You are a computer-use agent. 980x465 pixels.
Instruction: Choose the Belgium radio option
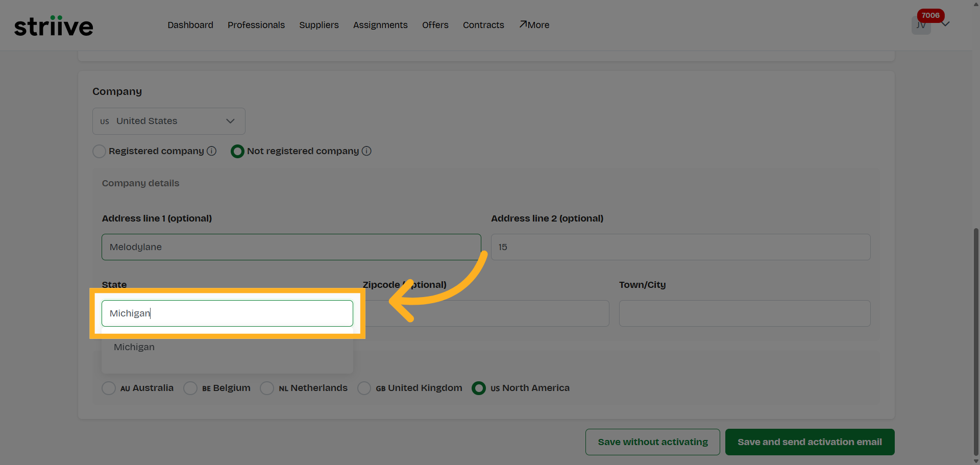click(190, 388)
